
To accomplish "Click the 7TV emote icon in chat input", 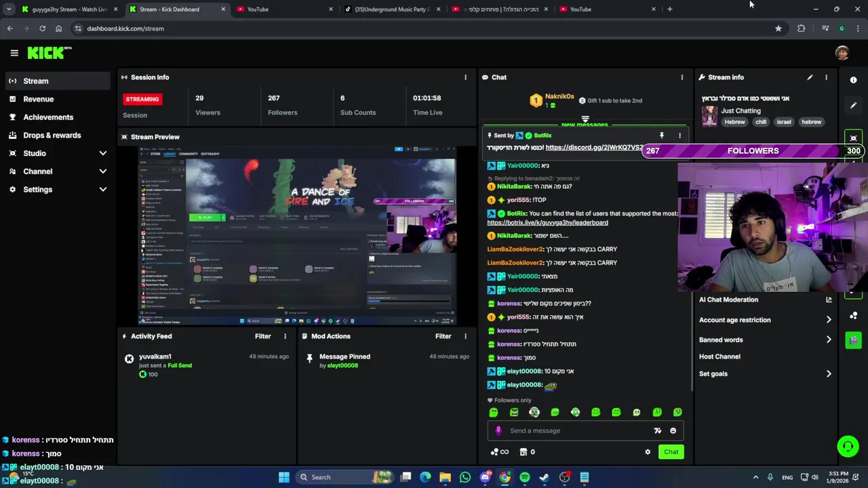I will (657, 430).
